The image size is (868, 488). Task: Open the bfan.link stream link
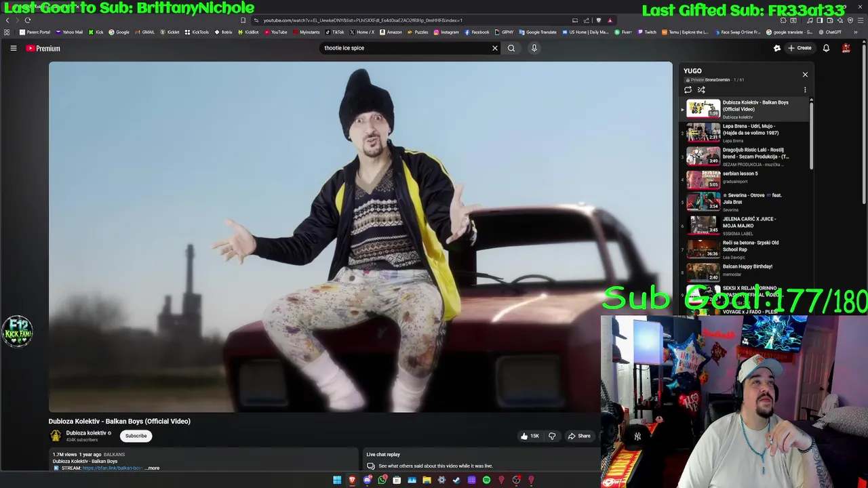112,468
